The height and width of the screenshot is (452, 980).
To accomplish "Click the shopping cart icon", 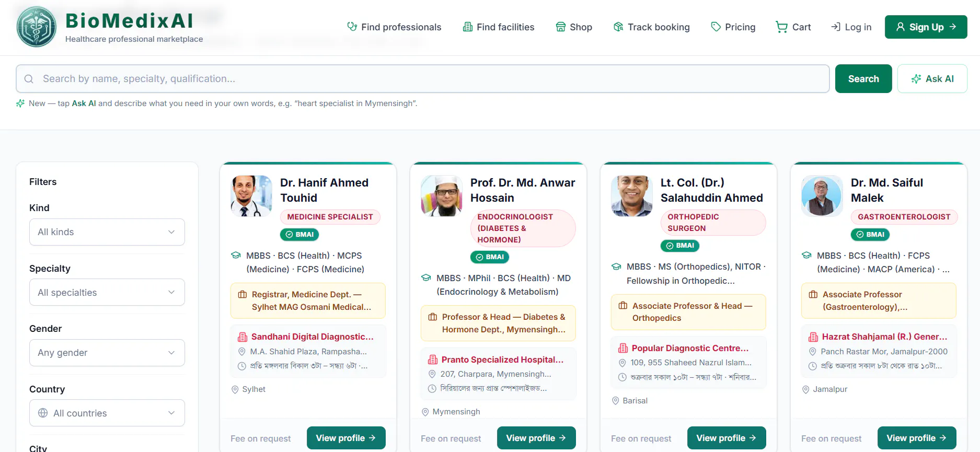I will (782, 27).
